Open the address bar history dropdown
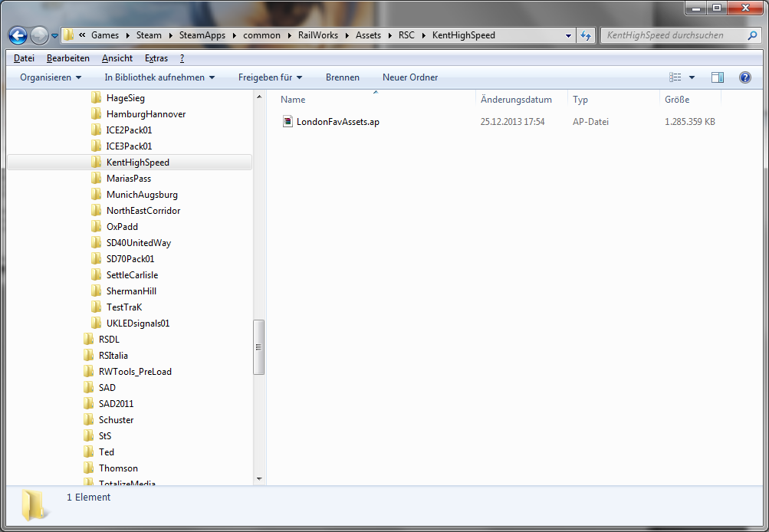The height and width of the screenshot is (532, 769). [x=568, y=35]
